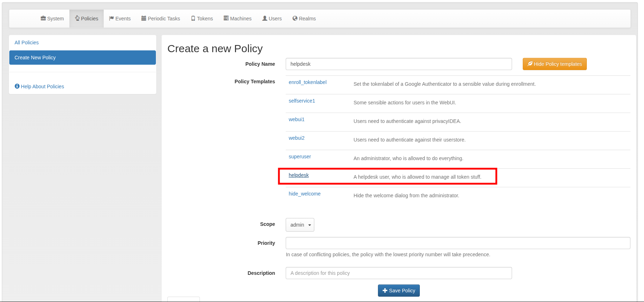
Task: Click the Events flag icon
Action: (111, 18)
